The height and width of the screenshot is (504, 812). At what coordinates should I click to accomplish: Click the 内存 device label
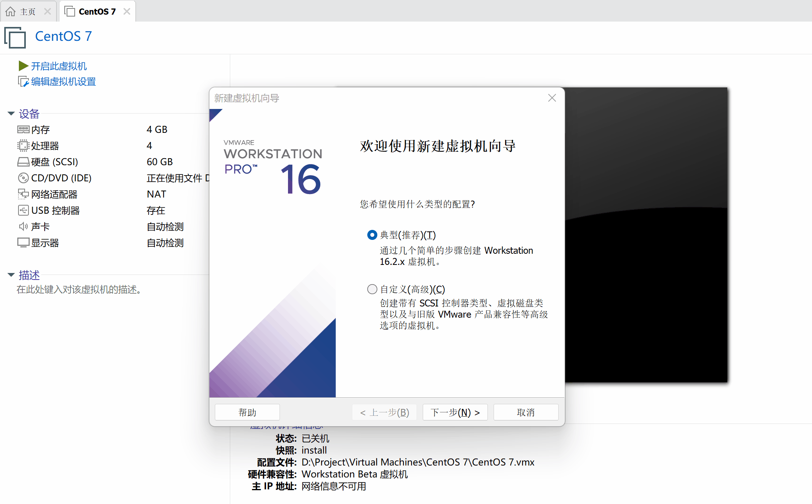coord(40,130)
